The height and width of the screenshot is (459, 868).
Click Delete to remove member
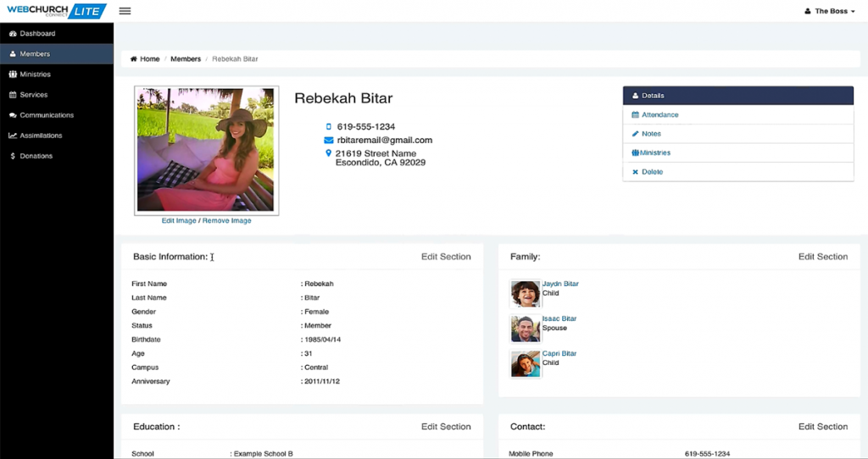click(652, 172)
